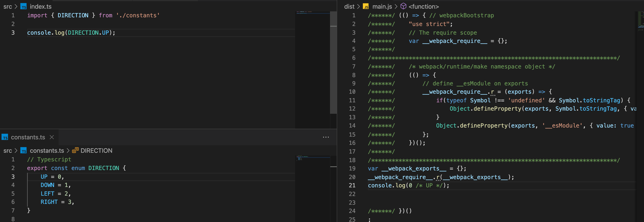Open the src breadcrumb dropdown
This screenshot has height=222, width=644.
(x=8, y=6)
